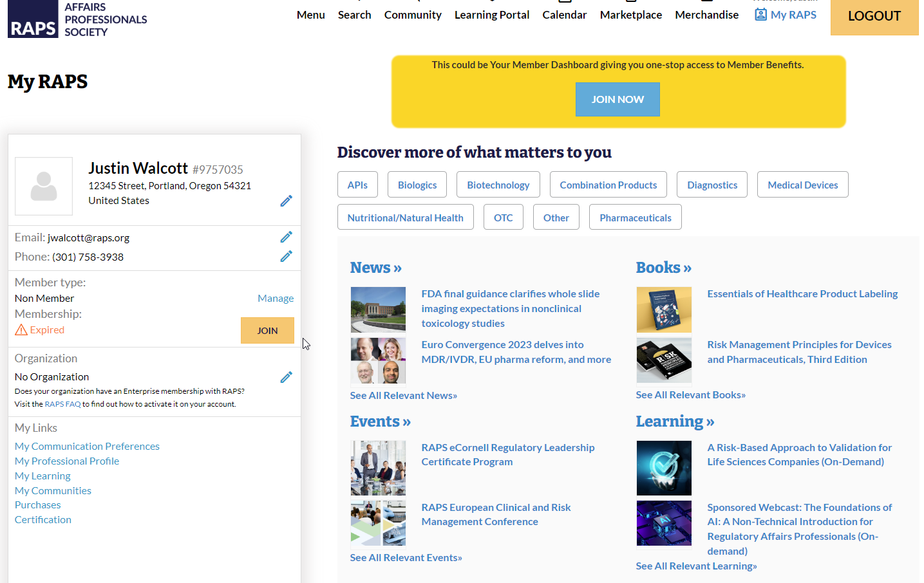Toggle the Medical Devices interest filter

(x=802, y=185)
